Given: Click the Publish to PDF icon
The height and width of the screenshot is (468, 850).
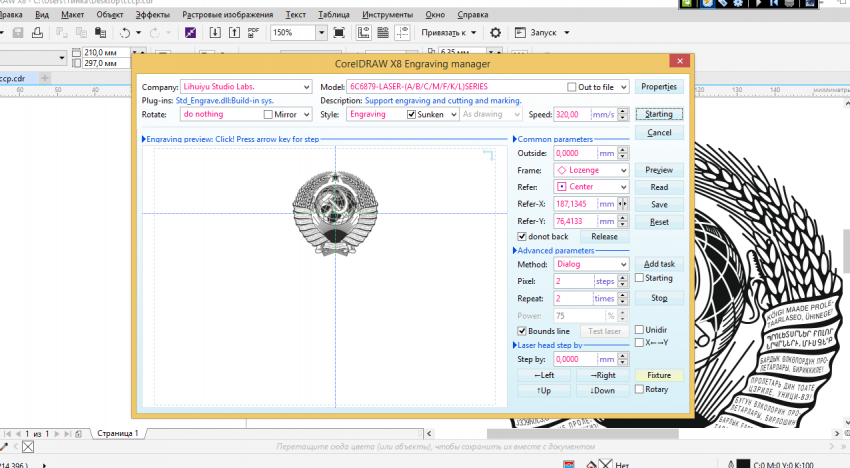Looking at the screenshot, I should [x=255, y=33].
